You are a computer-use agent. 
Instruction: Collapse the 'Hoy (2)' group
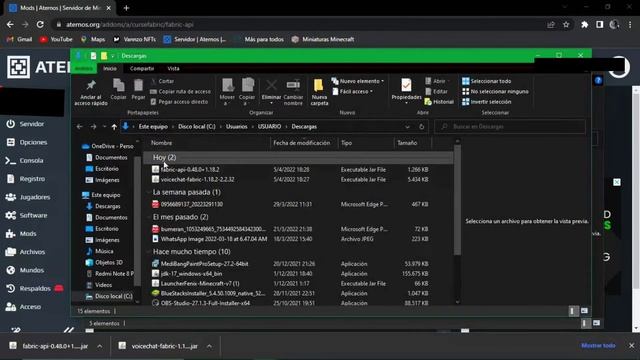pos(164,157)
